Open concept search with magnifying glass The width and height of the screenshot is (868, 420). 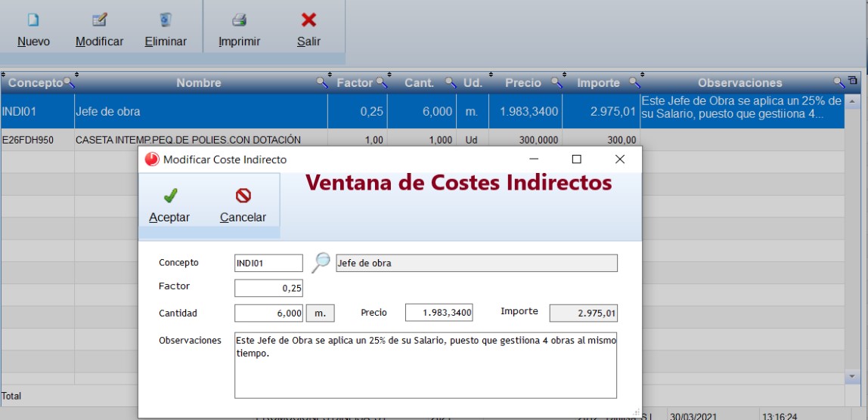pyautogui.click(x=321, y=263)
